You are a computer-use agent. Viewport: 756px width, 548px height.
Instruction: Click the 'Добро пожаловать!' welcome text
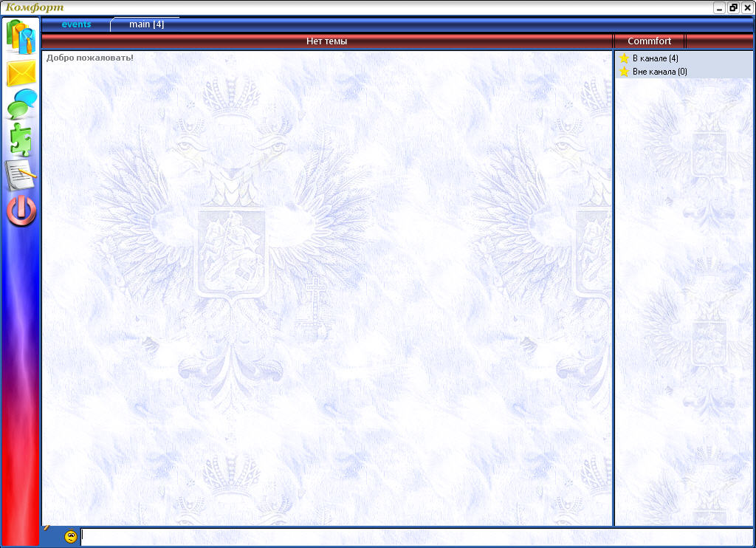point(89,58)
